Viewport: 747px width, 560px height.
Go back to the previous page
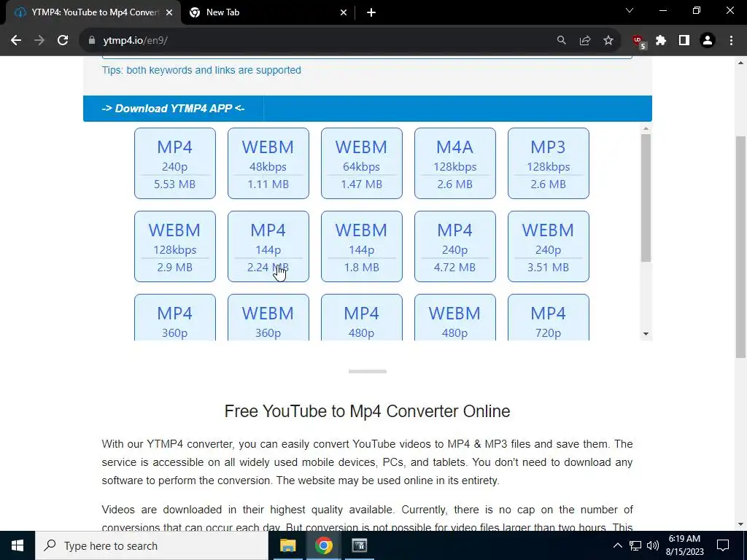tap(16, 41)
